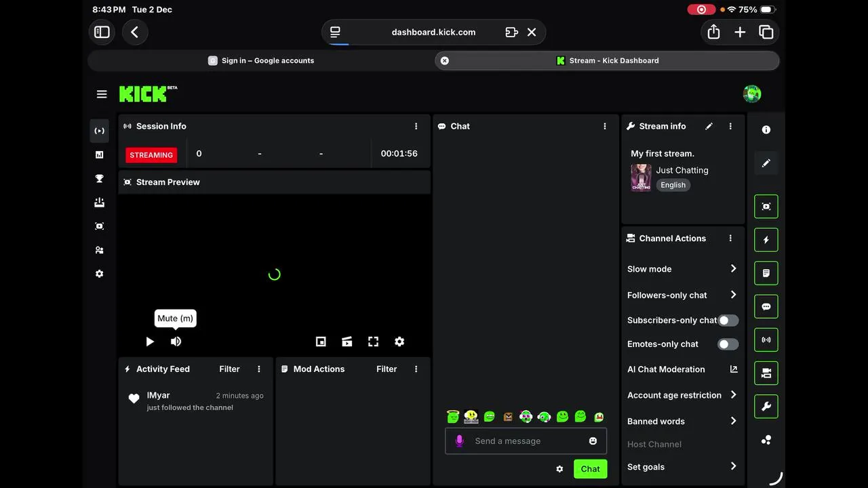Close the Stream - Kick Dashboard tab
The image size is (868, 488).
[x=445, y=60]
